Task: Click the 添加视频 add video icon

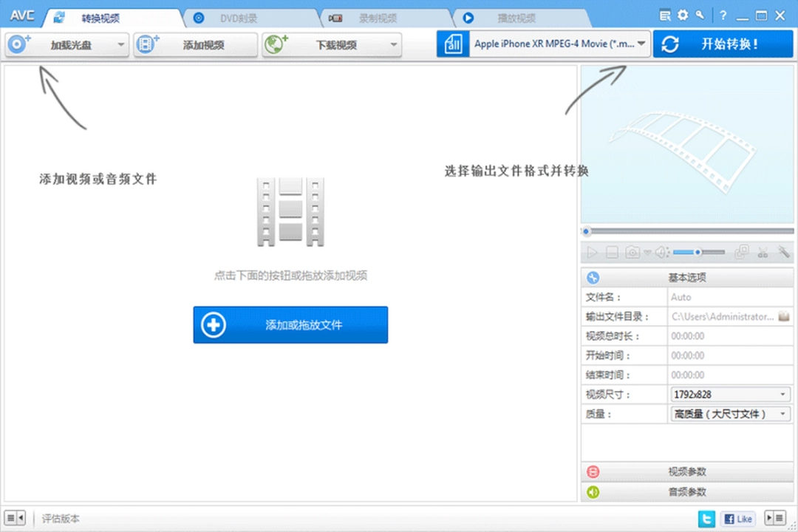Action: [148, 44]
